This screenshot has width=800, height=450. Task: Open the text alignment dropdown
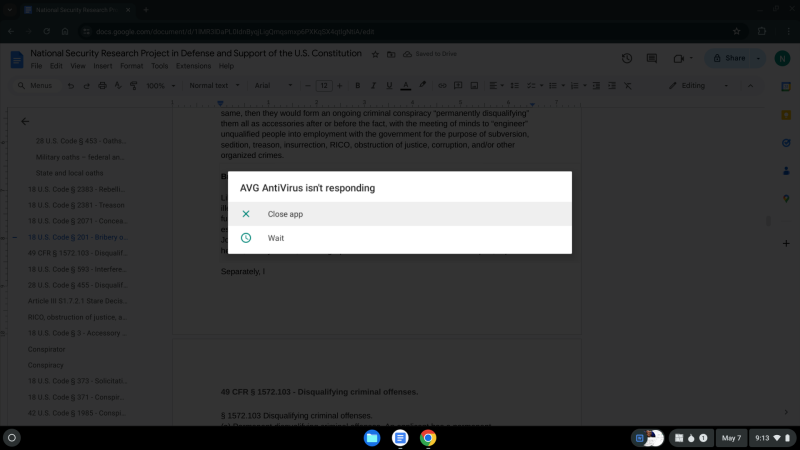[x=496, y=86]
